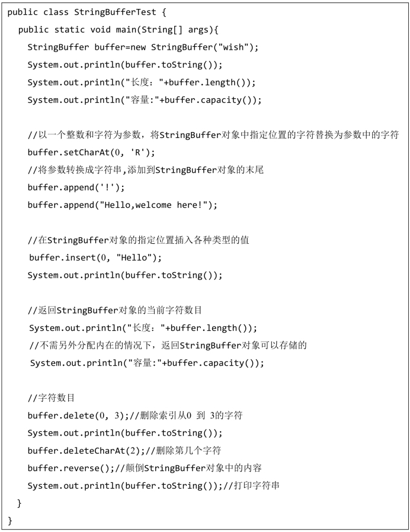Viewport: 410px width, 532px height.
Task: Click the buffer.append('!') statement
Action: pos(76,188)
